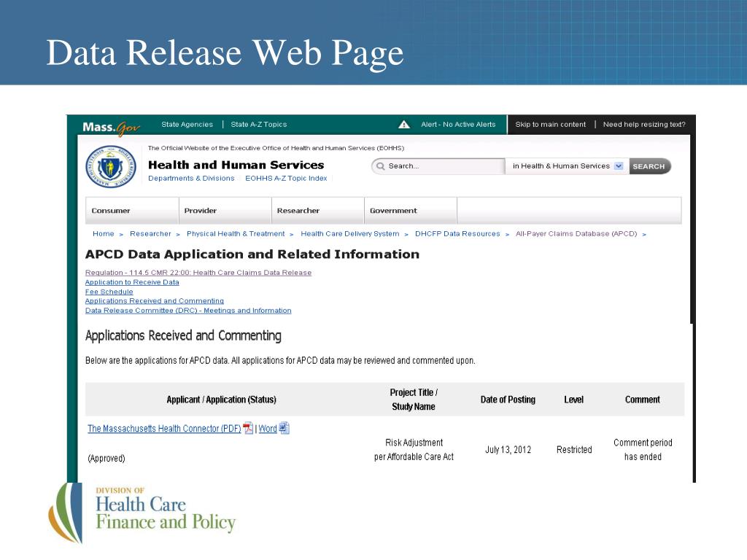Open the Provider tab
Image resolution: width=747 pixels, height=560 pixels.
pos(225,211)
